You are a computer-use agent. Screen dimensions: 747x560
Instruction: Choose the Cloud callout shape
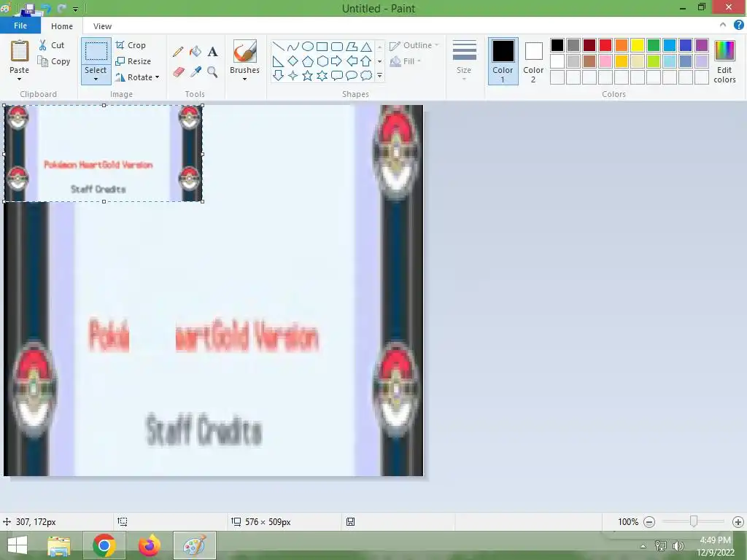pyautogui.click(x=366, y=75)
